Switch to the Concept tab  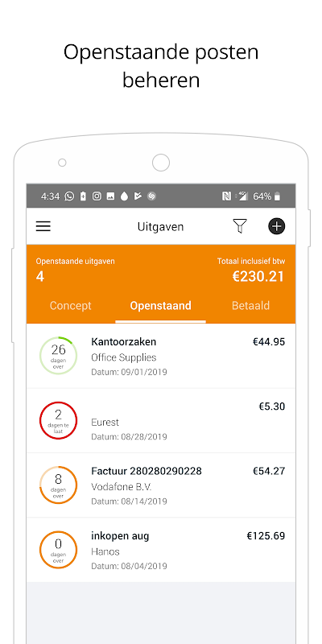click(x=71, y=306)
